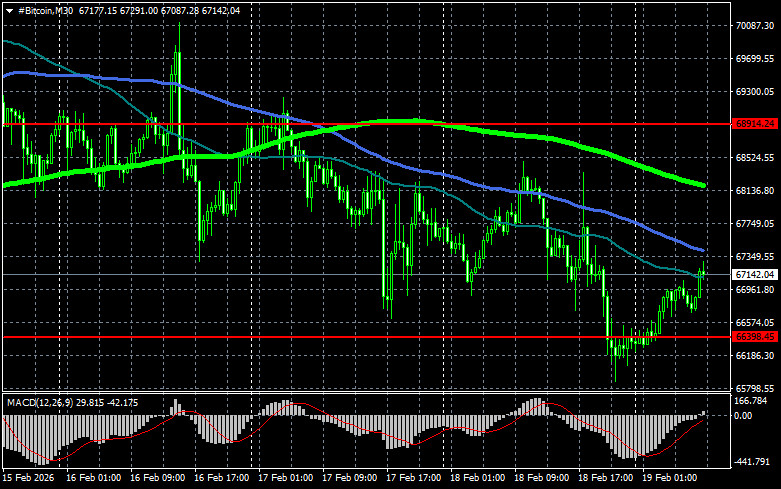Image resolution: width=781 pixels, height=489 pixels.
Task: Click the MACD scale value 166.784
Action: [751, 401]
